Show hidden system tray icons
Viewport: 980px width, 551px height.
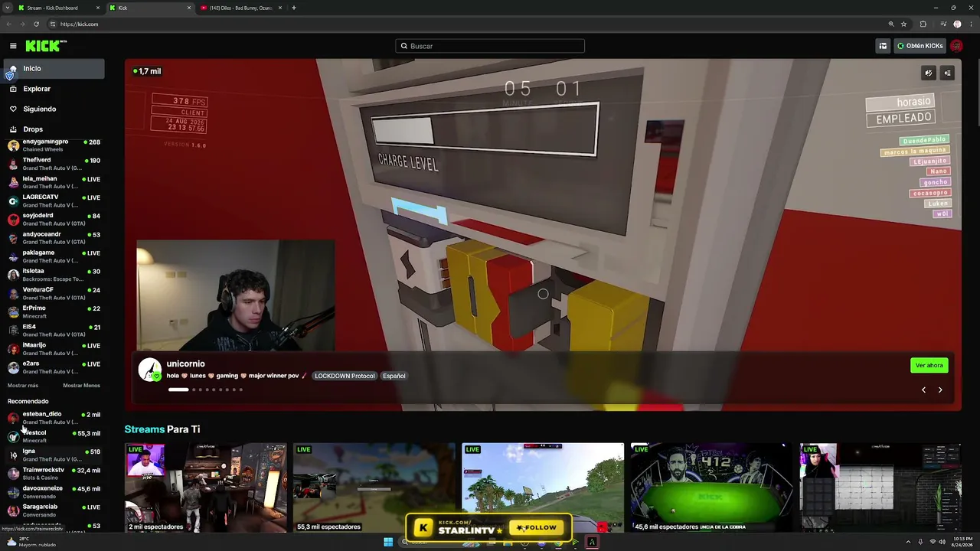[909, 542]
